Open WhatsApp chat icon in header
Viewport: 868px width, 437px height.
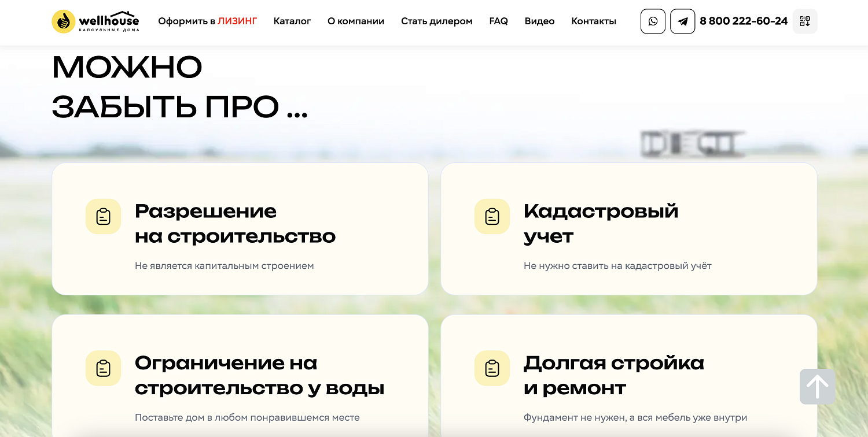click(x=653, y=21)
